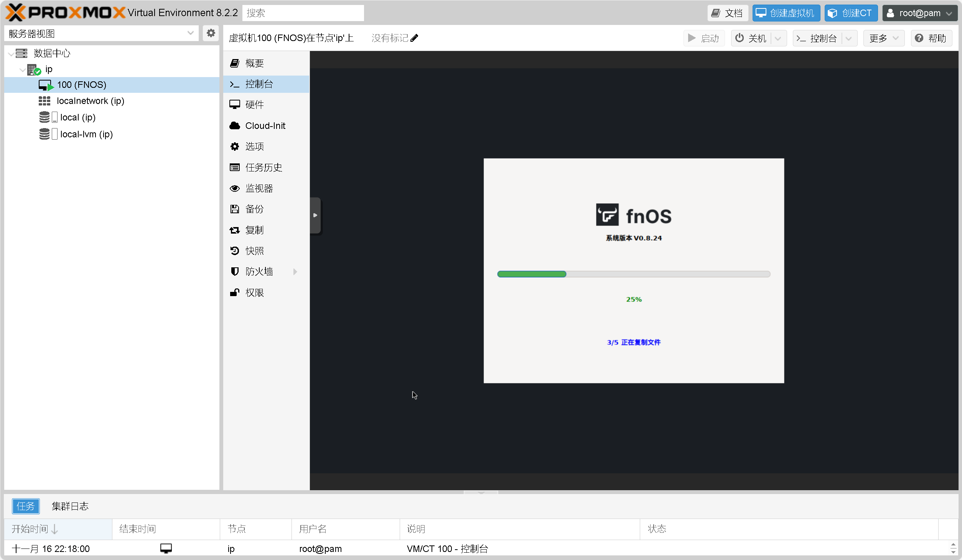
Task: Open the 备份 backup tab
Action: click(x=266, y=209)
